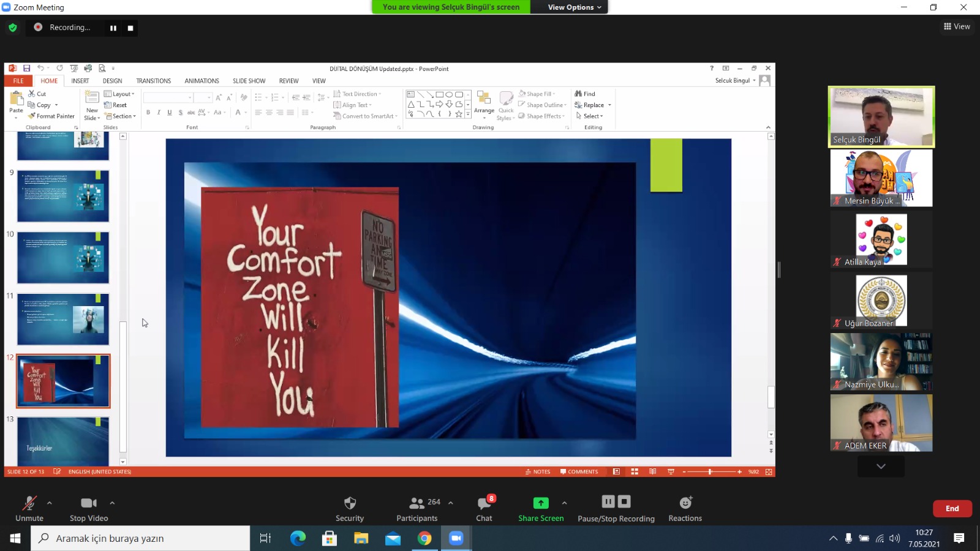980x551 pixels.
Task: Open Reactions emoji menu
Action: pyautogui.click(x=685, y=503)
